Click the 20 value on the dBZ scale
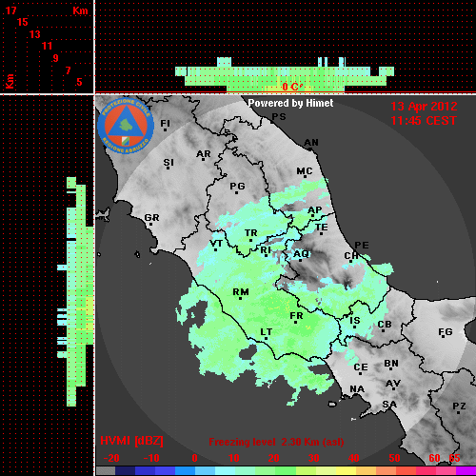This screenshot has height=476, width=476. [273, 458]
